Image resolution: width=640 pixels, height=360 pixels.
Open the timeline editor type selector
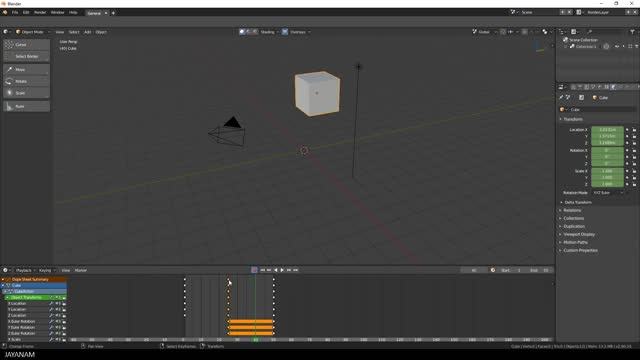coord(7,270)
